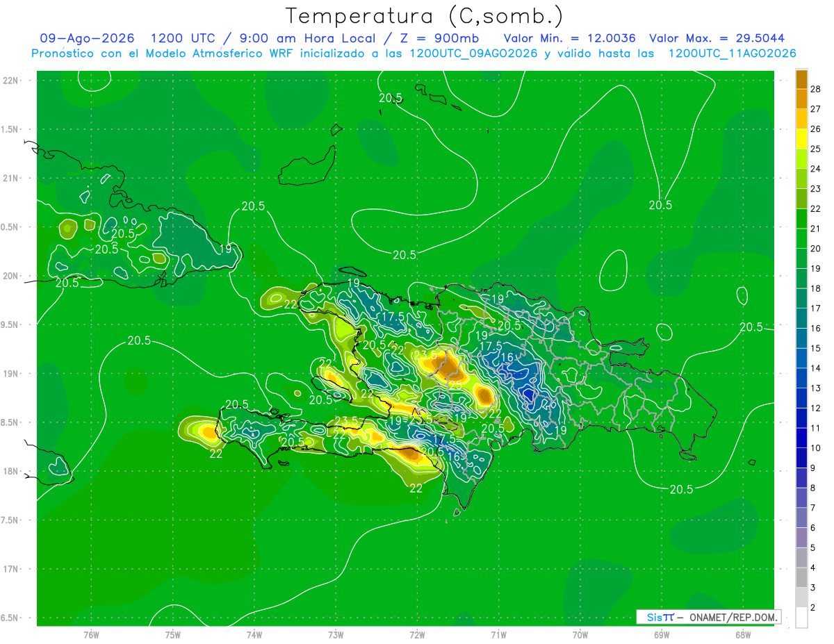Image resolution: width=834 pixels, height=644 pixels.
Task: Click the '0.5N' latitude tick label
Action: coord(10,227)
